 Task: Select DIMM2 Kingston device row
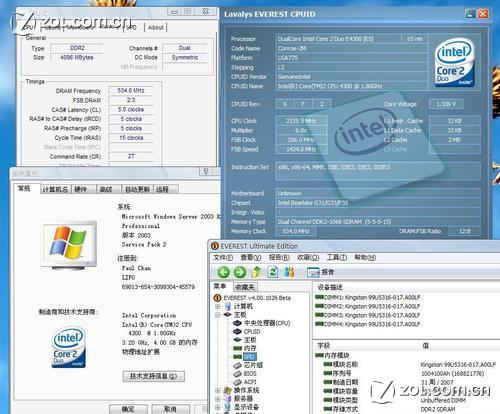368,306
